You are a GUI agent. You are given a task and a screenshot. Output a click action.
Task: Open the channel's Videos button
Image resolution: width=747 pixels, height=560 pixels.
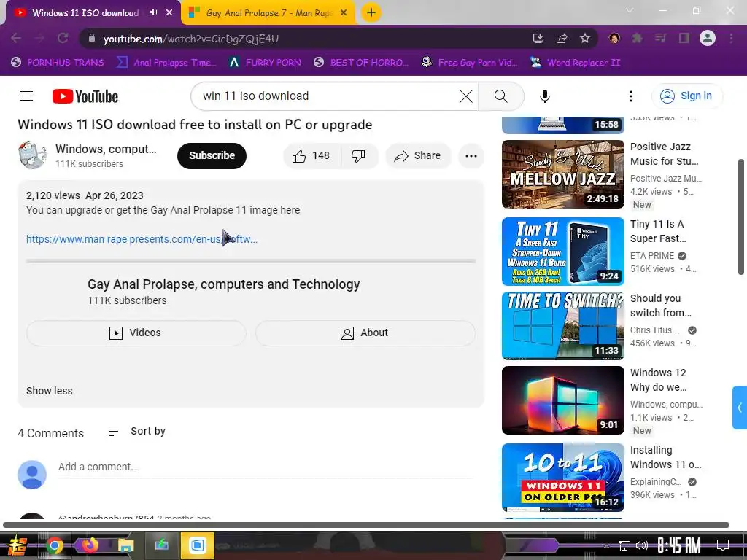click(136, 332)
